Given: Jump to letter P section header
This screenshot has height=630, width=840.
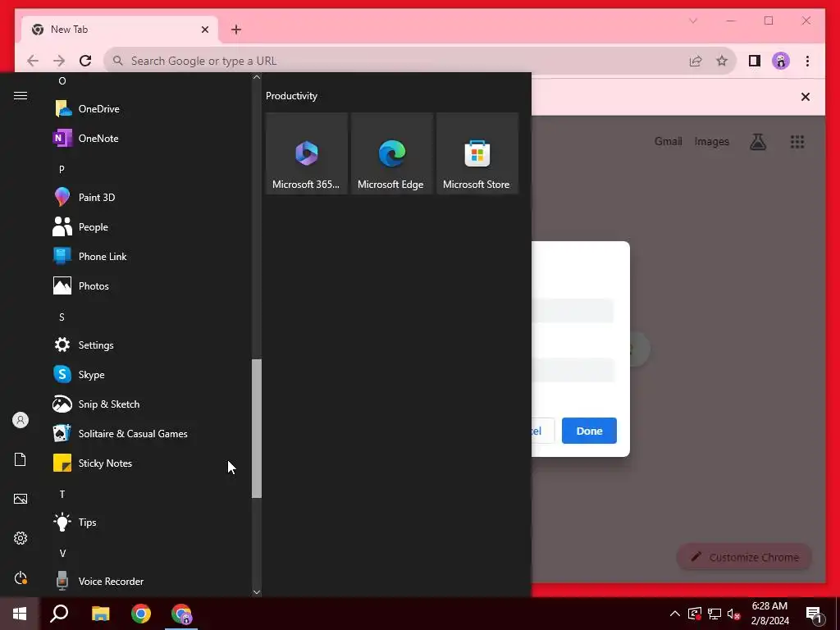Looking at the screenshot, I should pos(62,169).
